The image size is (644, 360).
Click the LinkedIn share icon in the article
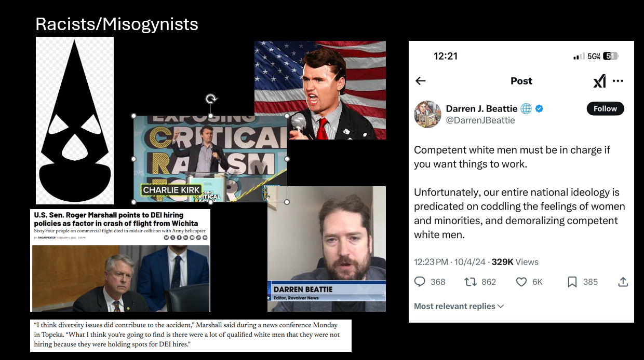185,238
